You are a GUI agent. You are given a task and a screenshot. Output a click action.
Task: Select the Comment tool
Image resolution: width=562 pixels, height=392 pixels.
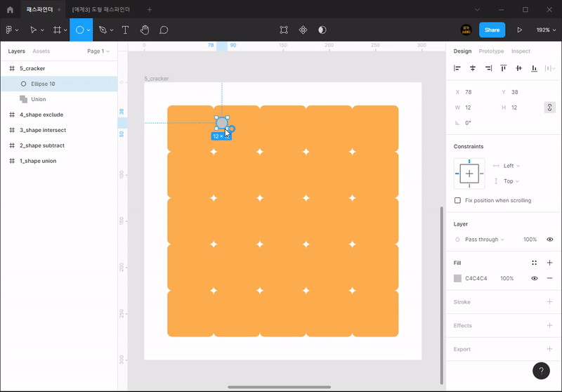coord(164,30)
